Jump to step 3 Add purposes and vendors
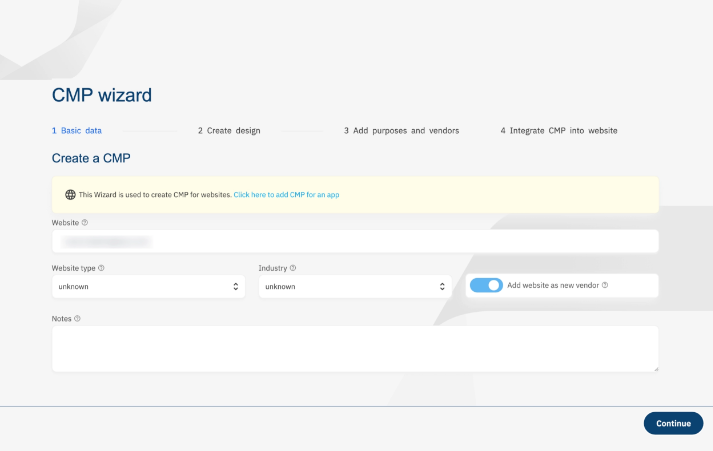This screenshot has height=451, width=713. pos(401,131)
